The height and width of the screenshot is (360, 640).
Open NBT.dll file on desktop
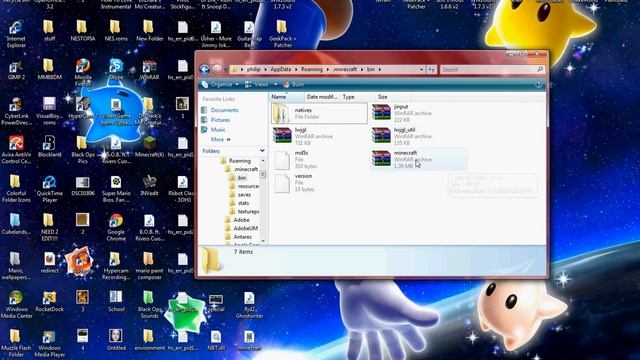coord(216,340)
